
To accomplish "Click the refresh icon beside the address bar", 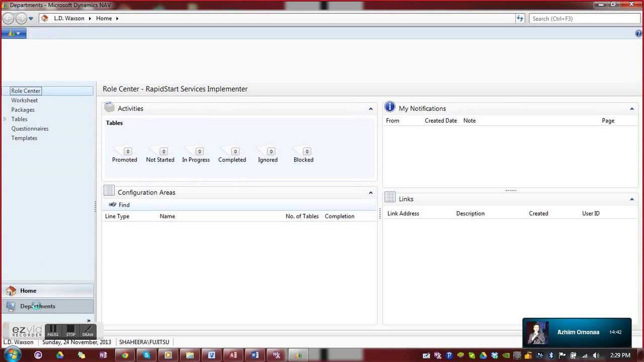I will pos(520,19).
